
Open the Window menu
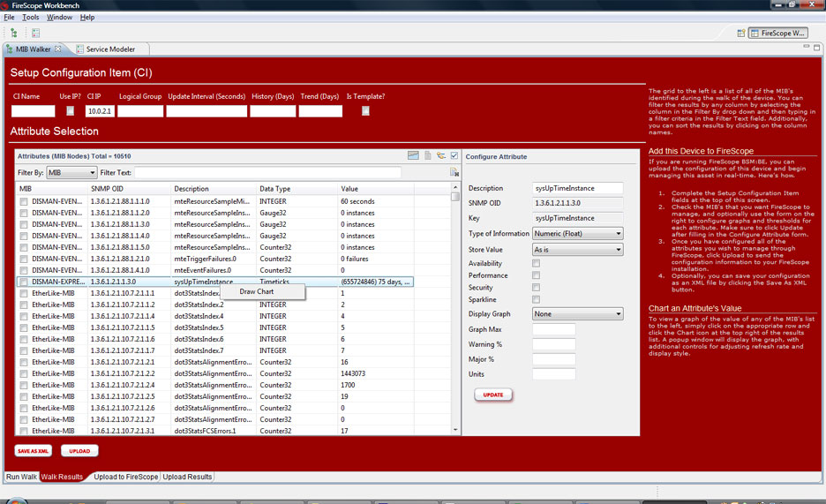coord(59,18)
